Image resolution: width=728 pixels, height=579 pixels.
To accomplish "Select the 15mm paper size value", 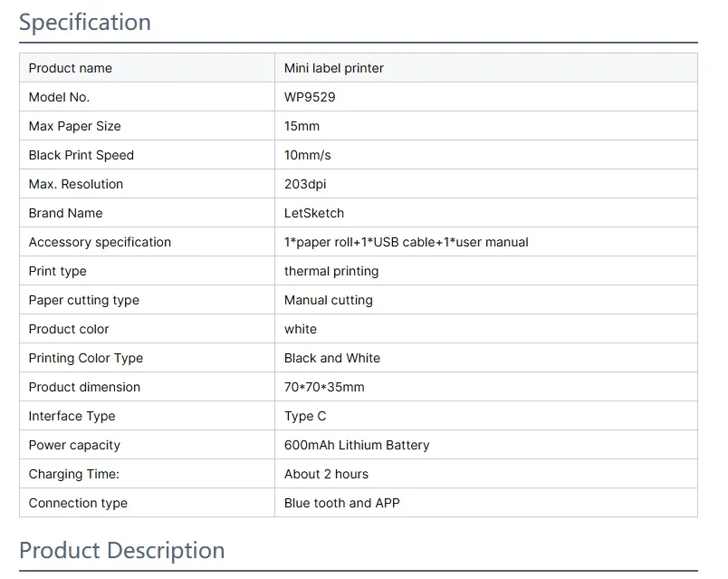I will (302, 126).
